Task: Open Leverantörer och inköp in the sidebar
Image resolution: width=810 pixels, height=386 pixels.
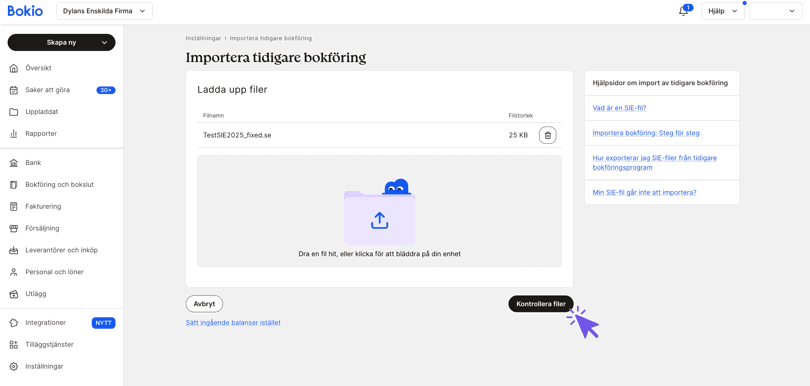Action: [x=61, y=250]
